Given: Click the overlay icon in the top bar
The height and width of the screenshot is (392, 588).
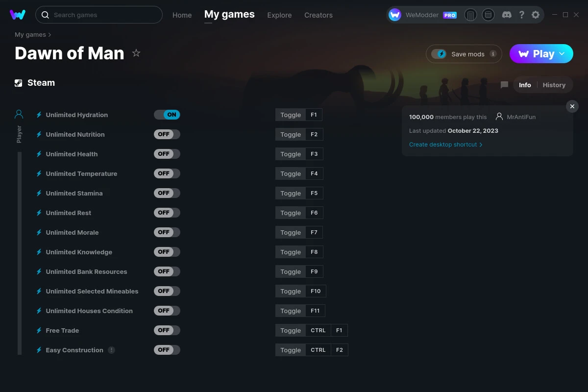Looking at the screenshot, I should [488, 15].
